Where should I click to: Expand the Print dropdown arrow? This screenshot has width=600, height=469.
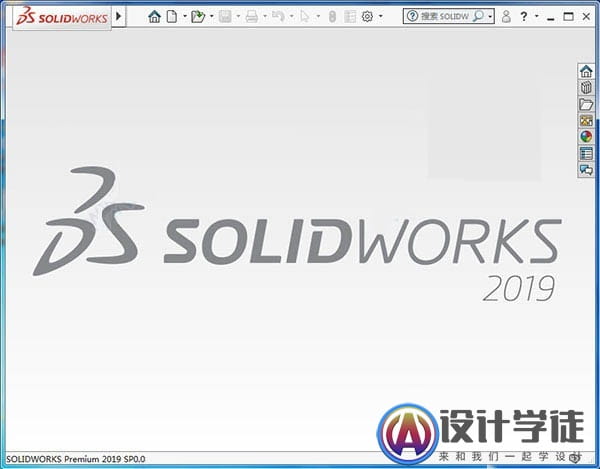coord(265,16)
